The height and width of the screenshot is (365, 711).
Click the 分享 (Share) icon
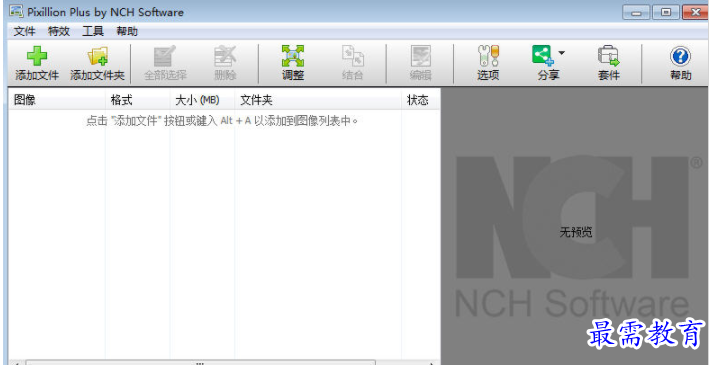pyautogui.click(x=543, y=56)
